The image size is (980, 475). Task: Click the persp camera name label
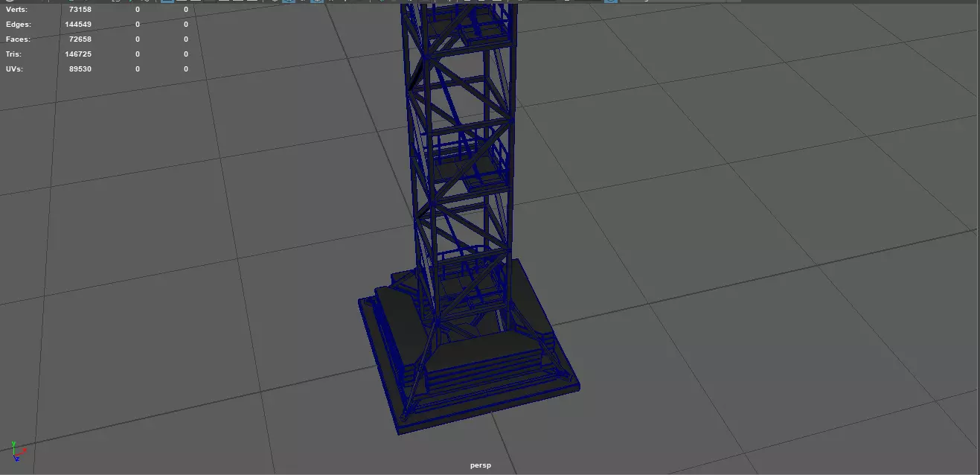(x=481, y=465)
